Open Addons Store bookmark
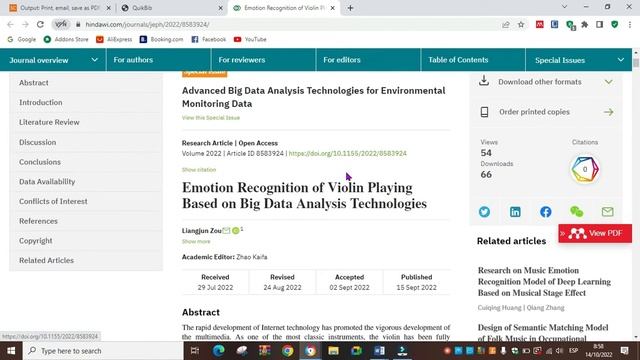The height and width of the screenshot is (360, 640). click(66, 39)
